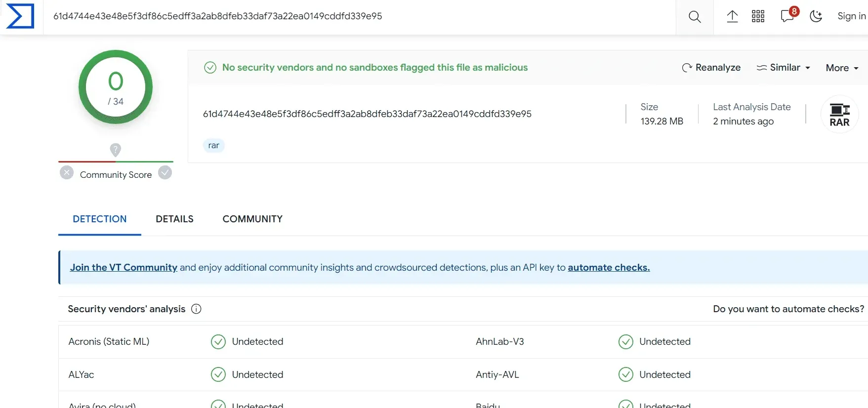Click the Sign in link
Image resolution: width=868 pixels, height=408 pixels.
click(852, 16)
